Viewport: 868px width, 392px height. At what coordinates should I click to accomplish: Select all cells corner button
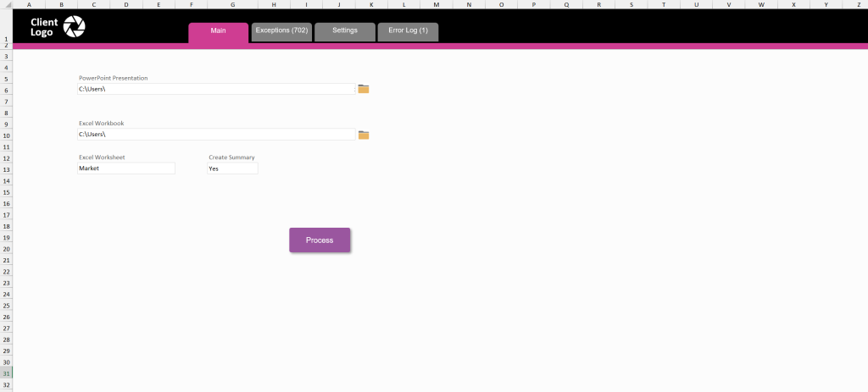point(6,4)
